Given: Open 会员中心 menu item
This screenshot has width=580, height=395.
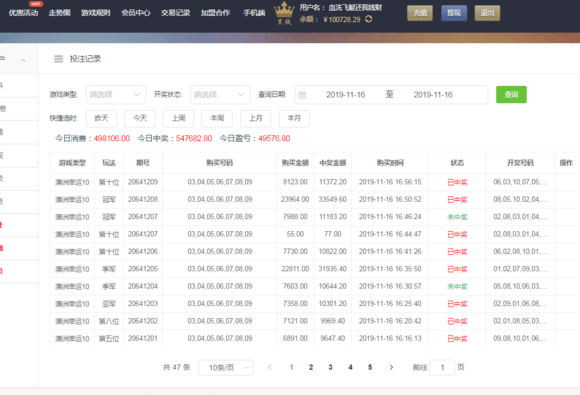Looking at the screenshot, I should coord(136,13).
